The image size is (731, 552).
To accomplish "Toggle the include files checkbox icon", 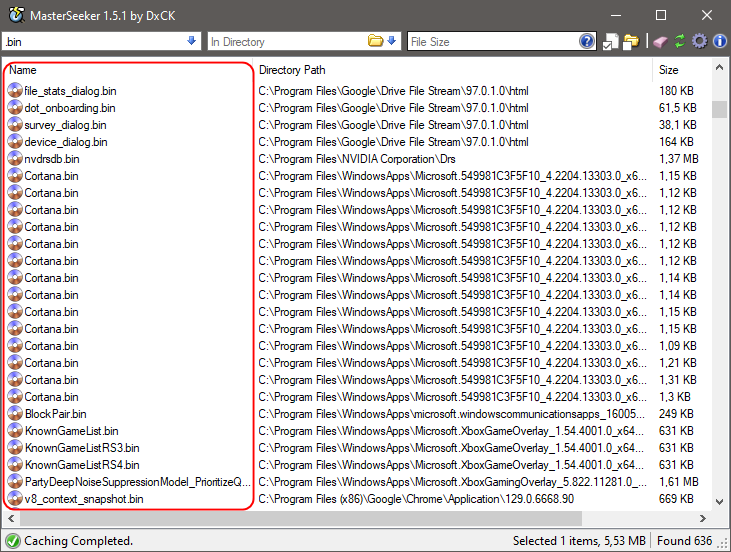I will [610, 41].
